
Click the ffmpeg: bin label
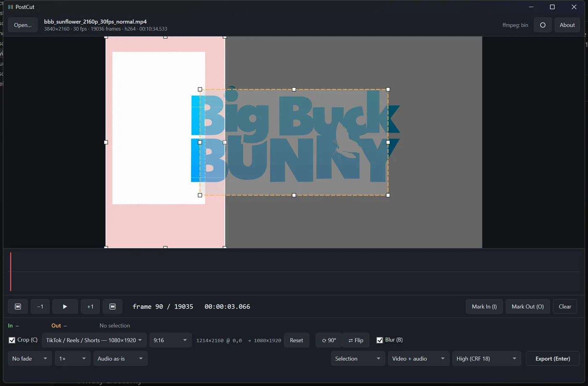click(x=515, y=25)
